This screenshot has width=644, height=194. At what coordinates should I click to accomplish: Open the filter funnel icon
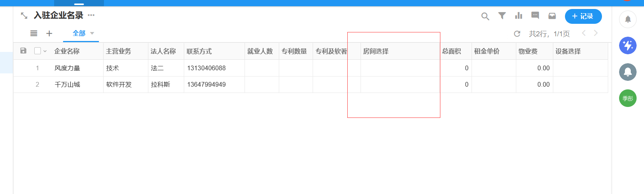coord(502,16)
